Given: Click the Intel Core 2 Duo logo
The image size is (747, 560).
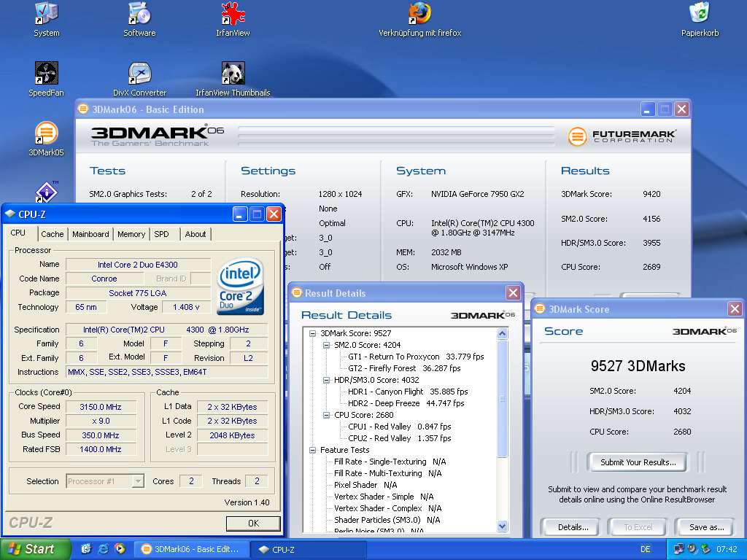Looking at the screenshot, I should pos(241,286).
